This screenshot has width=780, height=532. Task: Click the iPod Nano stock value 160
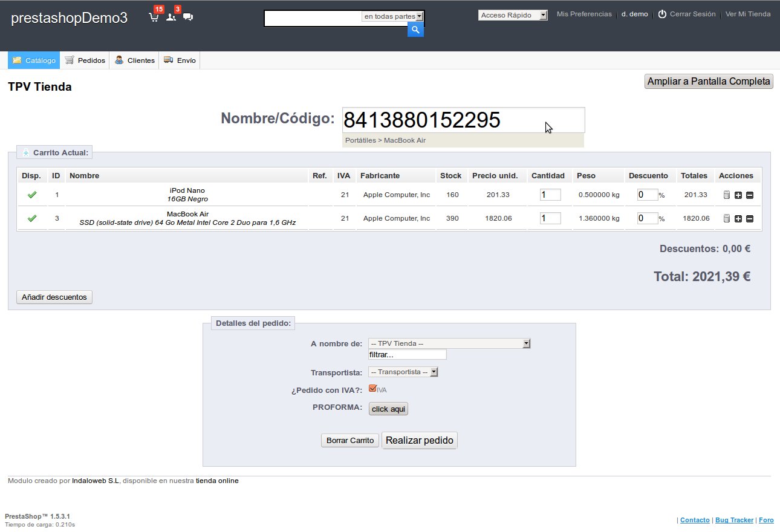tap(452, 195)
